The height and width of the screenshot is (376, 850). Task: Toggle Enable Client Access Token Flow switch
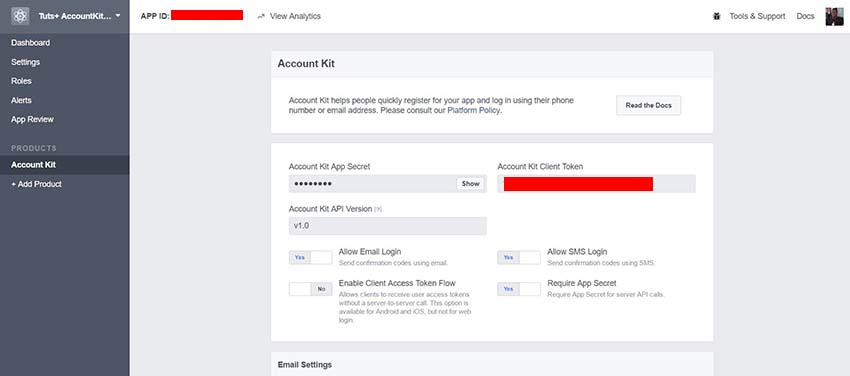(311, 289)
